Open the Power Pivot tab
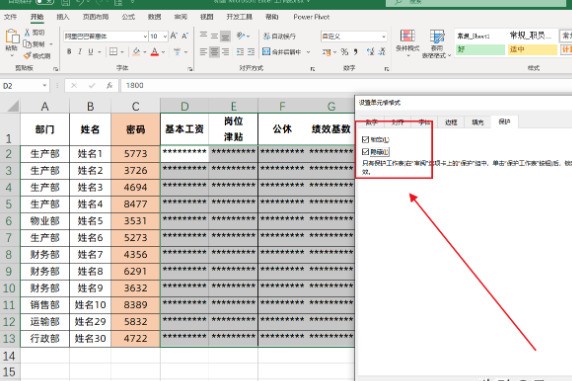The image size is (572, 381). tap(311, 17)
